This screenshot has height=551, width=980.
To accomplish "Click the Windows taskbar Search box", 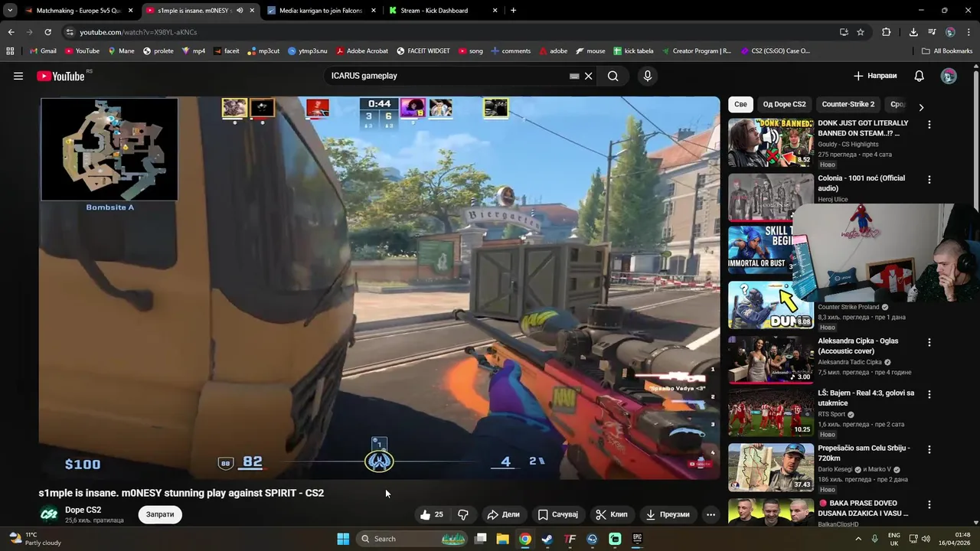I will pyautogui.click(x=411, y=539).
